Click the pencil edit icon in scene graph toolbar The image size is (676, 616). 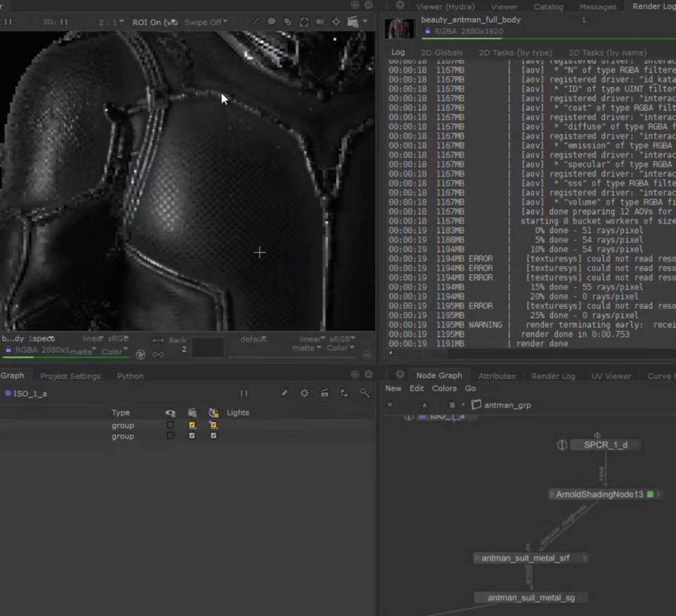coord(285,393)
